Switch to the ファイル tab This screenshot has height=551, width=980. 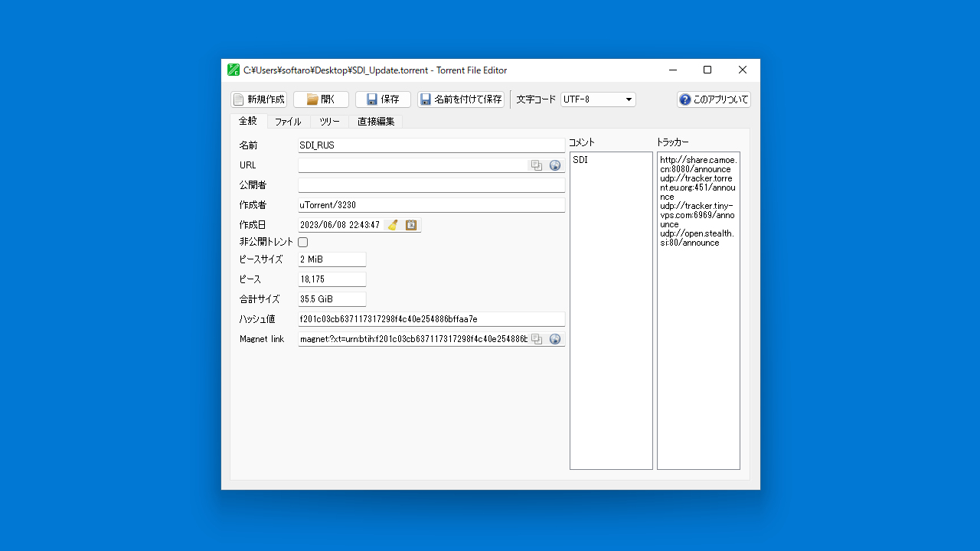(x=288, y=122)
